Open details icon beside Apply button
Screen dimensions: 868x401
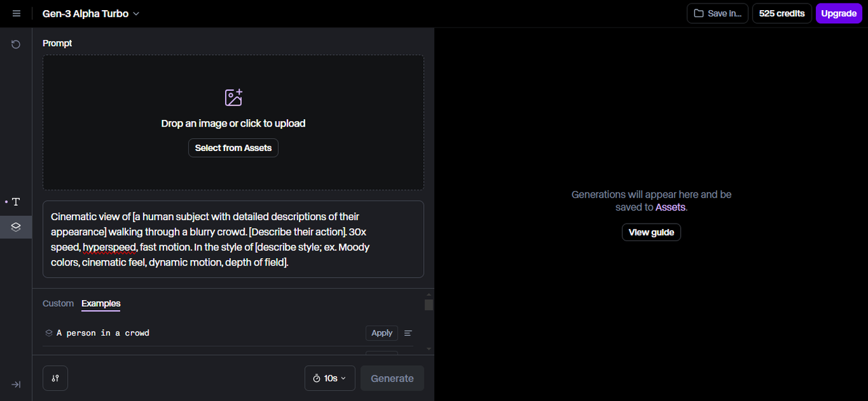click(x=408, y=333)
